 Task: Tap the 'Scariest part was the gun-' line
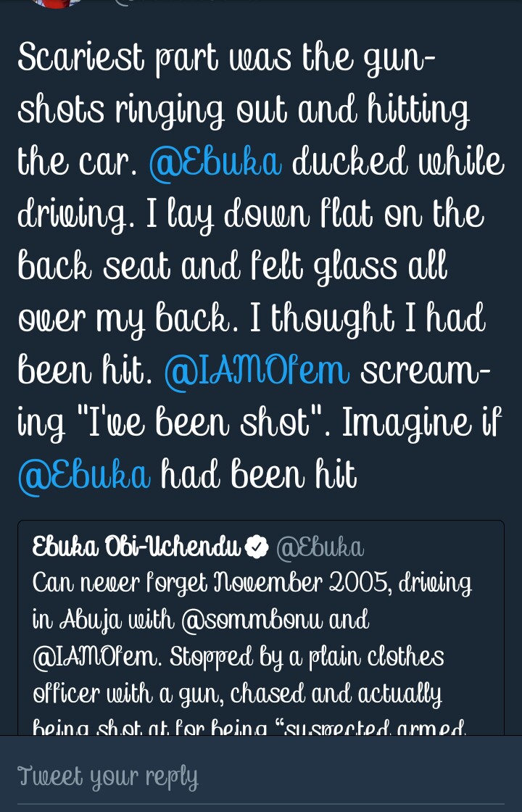coord(226,59)
